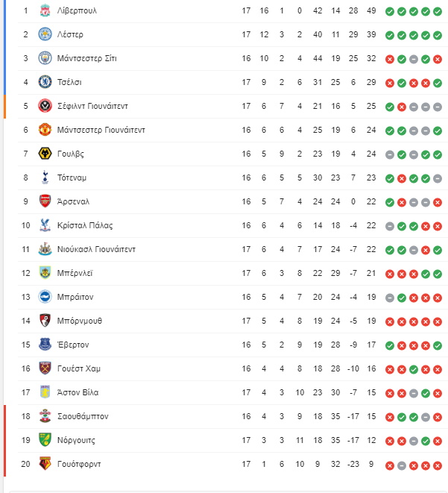Open the Σέφιλντ Γιουνάιτεντ team link
This screenshot has width=448, height=493.
coord(92,106)
